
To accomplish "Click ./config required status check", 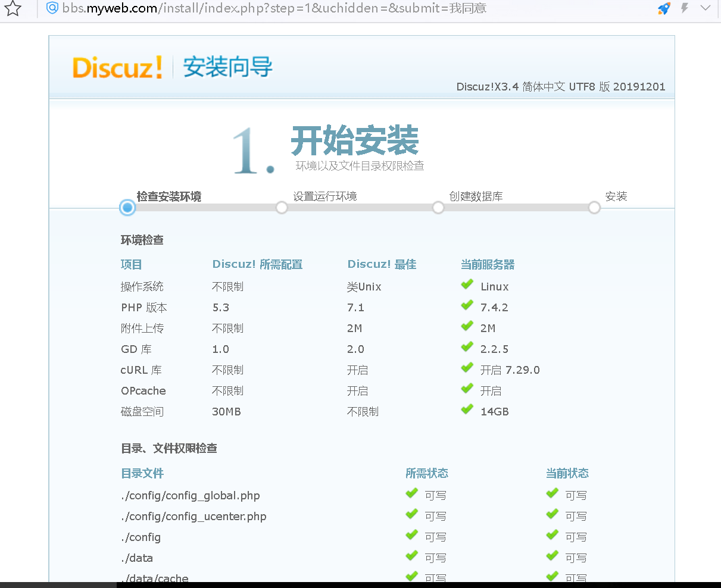I will pos(412,535).
